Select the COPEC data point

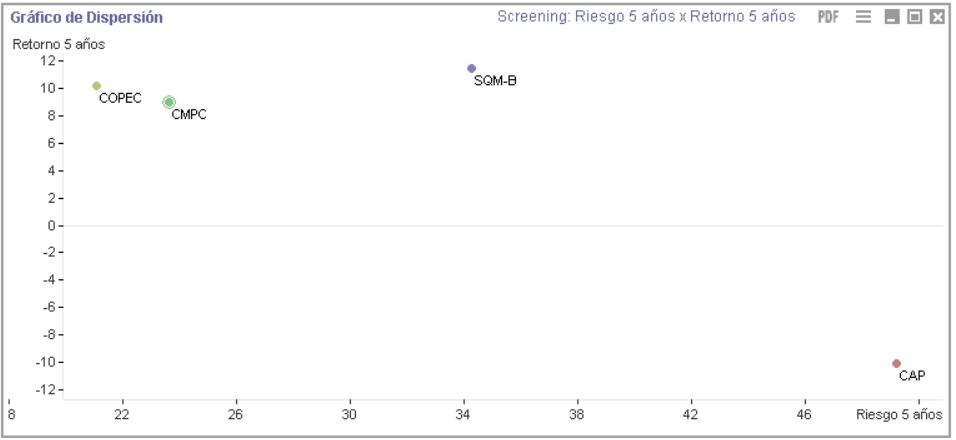tap(96, 86)
